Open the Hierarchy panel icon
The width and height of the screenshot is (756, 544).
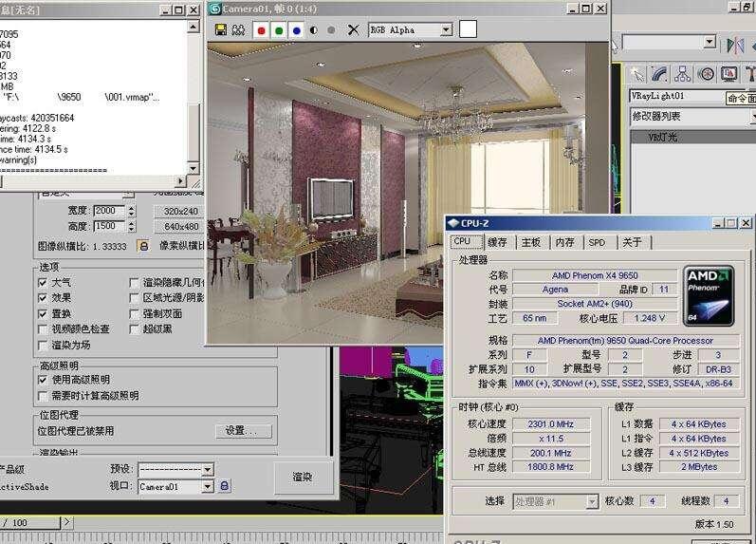[x=682, y=74]
